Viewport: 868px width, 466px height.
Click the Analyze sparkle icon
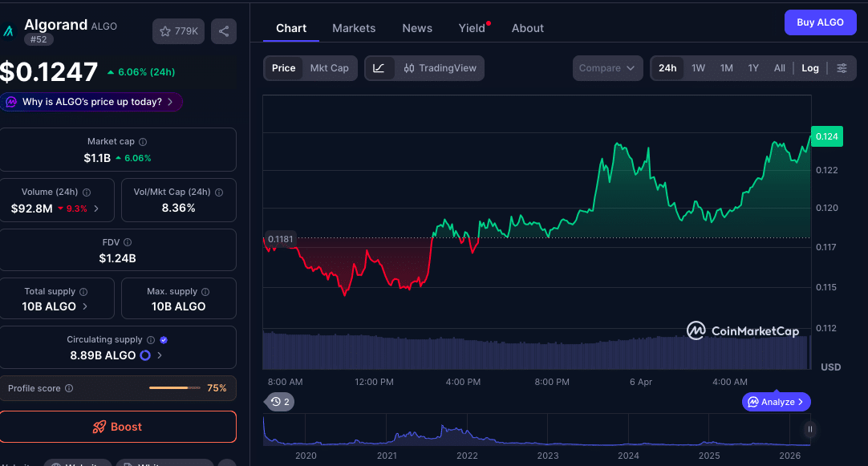[755, 402]
